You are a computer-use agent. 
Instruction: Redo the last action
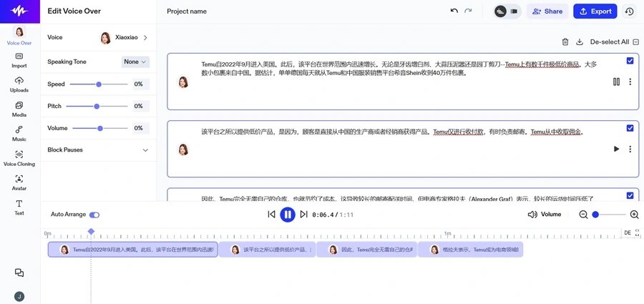(x=468, y=11)
